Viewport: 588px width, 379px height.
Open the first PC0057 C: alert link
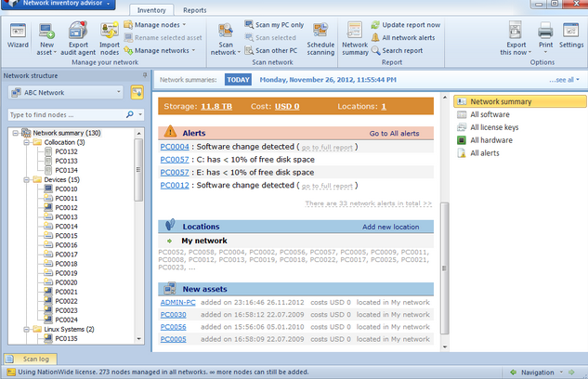tap(175, 160)
